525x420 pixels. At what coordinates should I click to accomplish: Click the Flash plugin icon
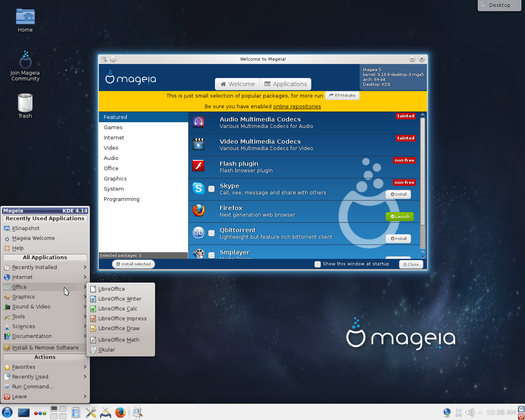[x=199, y=166]
